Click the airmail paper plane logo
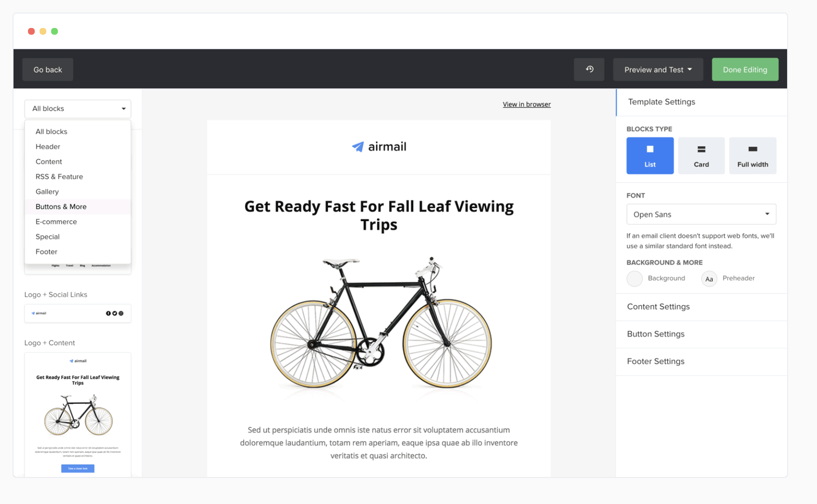This screenshot has width=817, height=504. (x=358, y=146)
